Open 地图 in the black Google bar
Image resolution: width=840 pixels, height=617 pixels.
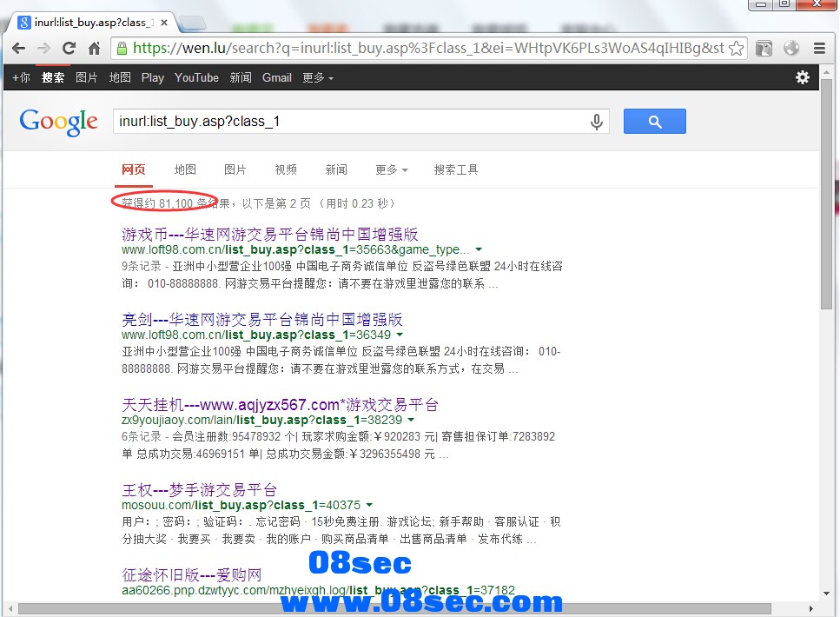(x=120, y=77)
